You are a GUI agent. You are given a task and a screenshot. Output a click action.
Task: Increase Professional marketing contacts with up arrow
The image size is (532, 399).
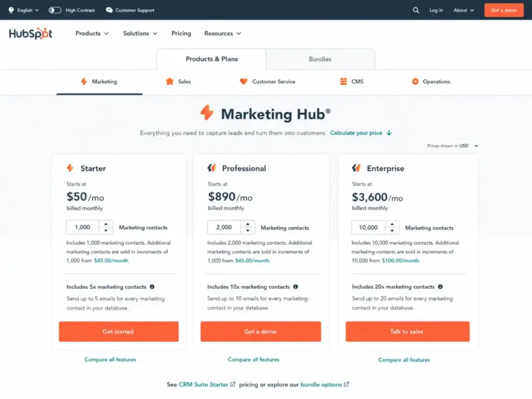248,224
